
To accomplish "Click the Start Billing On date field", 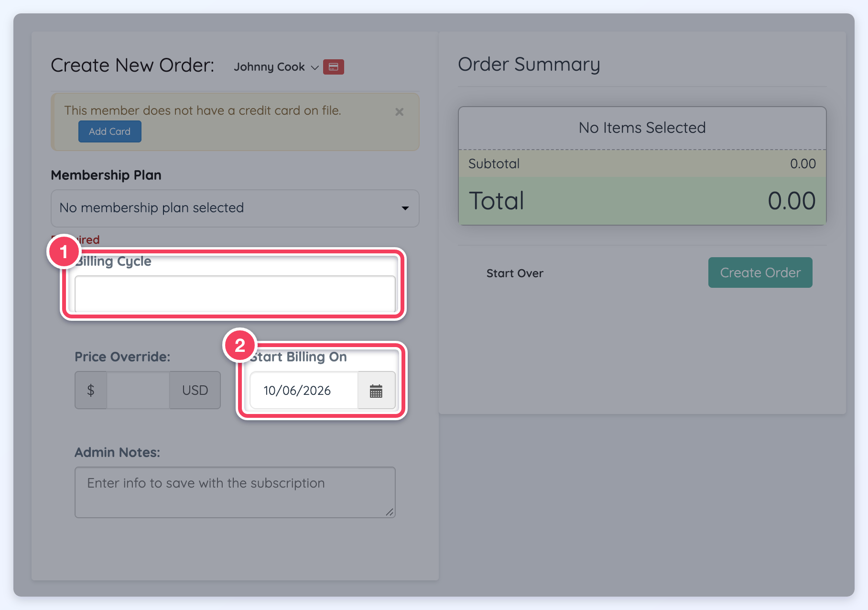I will pos(304,391).
